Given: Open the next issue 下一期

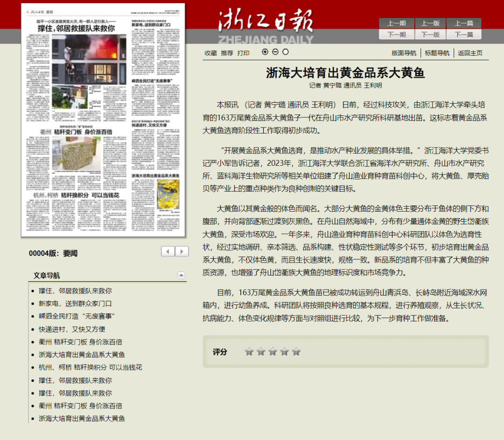Looking at the screenshot, I should (x=396, y=35).
